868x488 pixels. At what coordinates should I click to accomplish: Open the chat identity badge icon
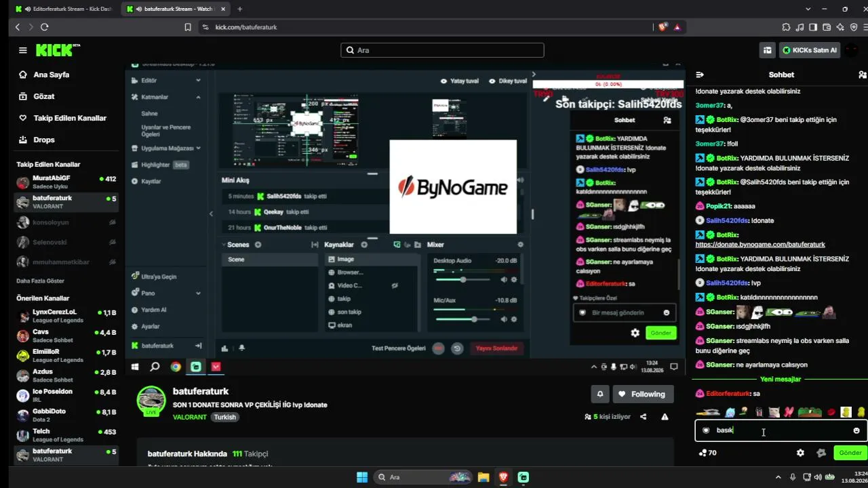[706, 430]
